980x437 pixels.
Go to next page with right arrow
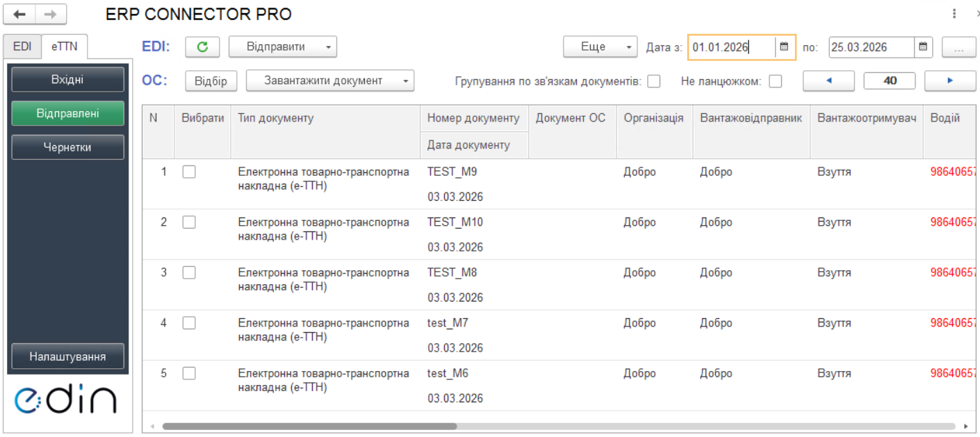(x=950, y=81)
